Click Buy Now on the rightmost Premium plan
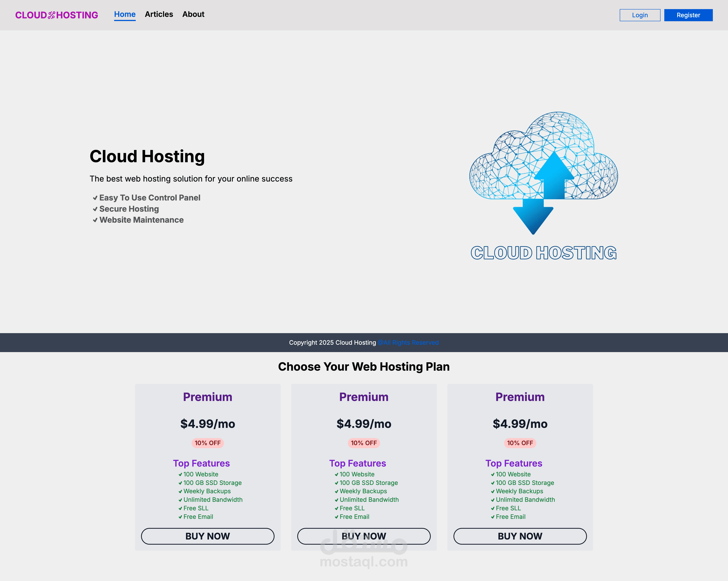The image size is (728, 581). (x=520, y=536)
